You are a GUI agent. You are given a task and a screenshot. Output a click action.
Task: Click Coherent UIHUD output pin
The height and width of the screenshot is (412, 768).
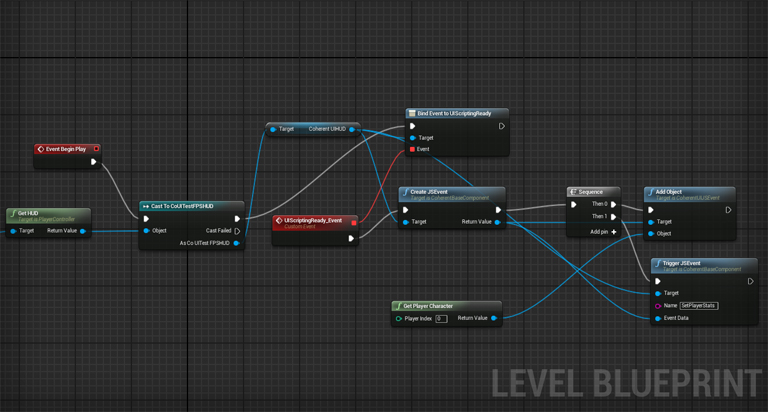pos(352,129)
